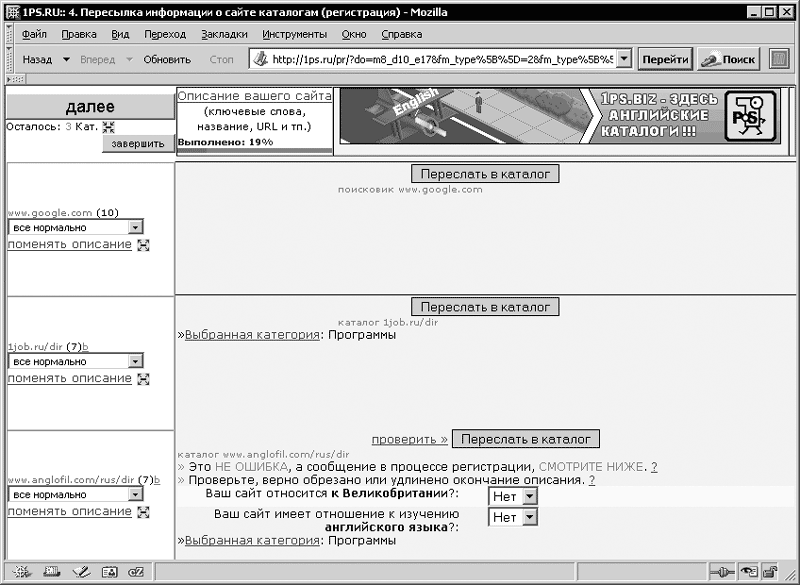Click 'Переслать в каталог' for 1job.ru/dir

485,307
